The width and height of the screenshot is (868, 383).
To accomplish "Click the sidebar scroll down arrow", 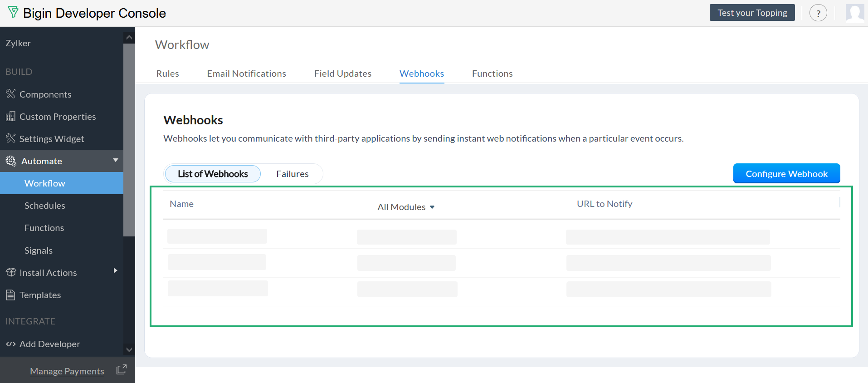I will [x=129, y=349].
